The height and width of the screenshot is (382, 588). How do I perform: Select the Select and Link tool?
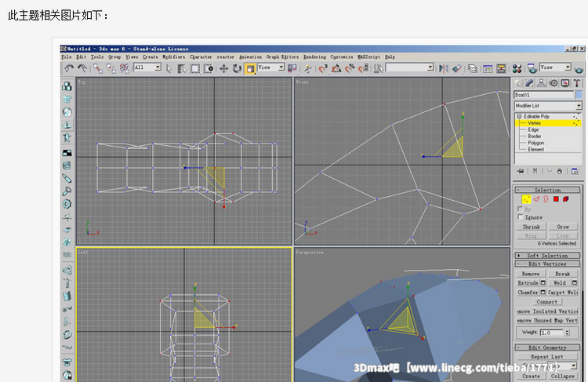point(98,68)
